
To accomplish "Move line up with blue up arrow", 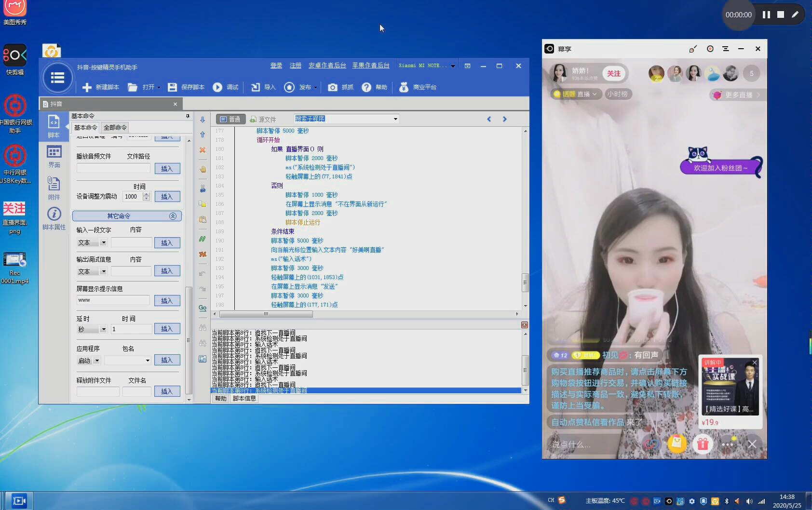I will pyautogui.click(x=203, y=134).
